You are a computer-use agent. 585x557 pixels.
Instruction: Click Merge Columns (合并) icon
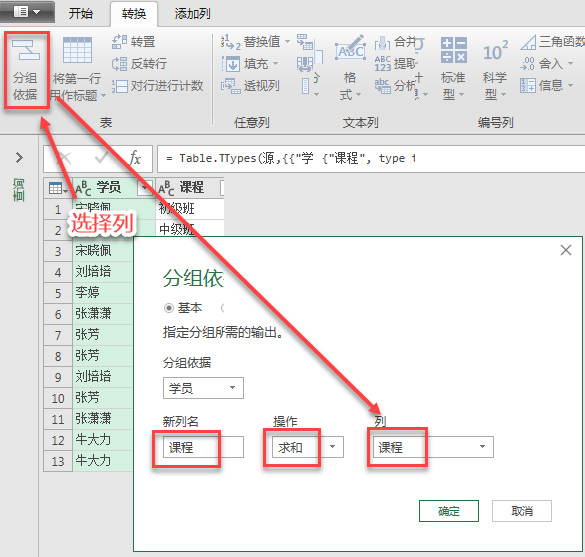pos(382,42)
